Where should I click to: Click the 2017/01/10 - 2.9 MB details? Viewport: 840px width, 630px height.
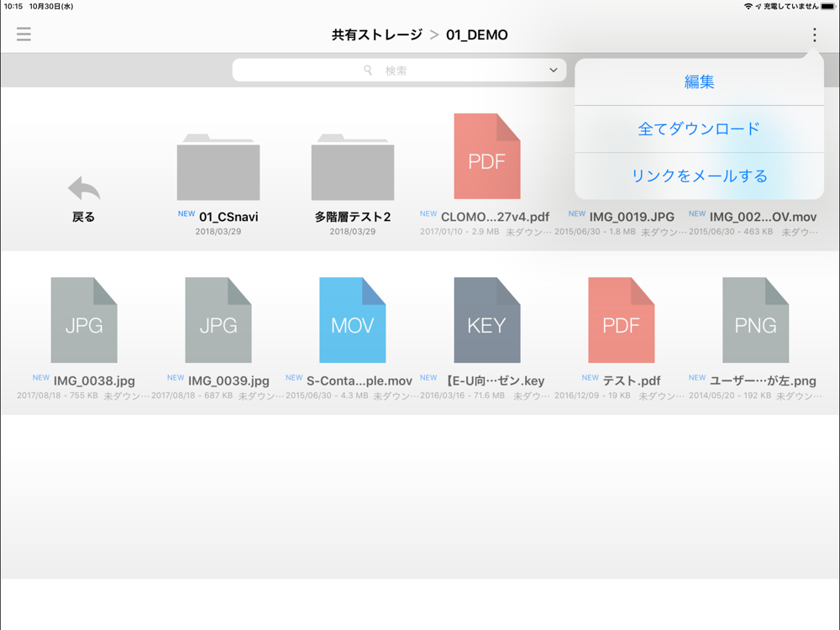(x=459, y=232)
